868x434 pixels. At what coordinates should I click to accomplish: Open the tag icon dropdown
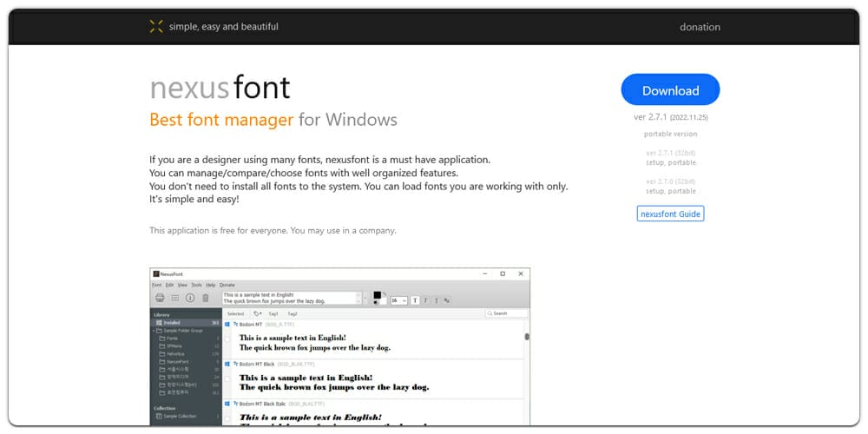258,314
